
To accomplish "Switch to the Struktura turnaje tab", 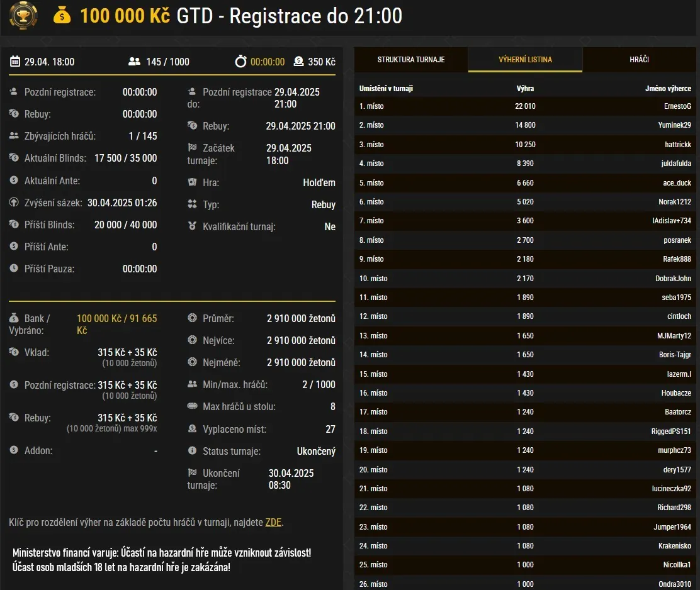I will pyautogui.click(x=410, y=59).
